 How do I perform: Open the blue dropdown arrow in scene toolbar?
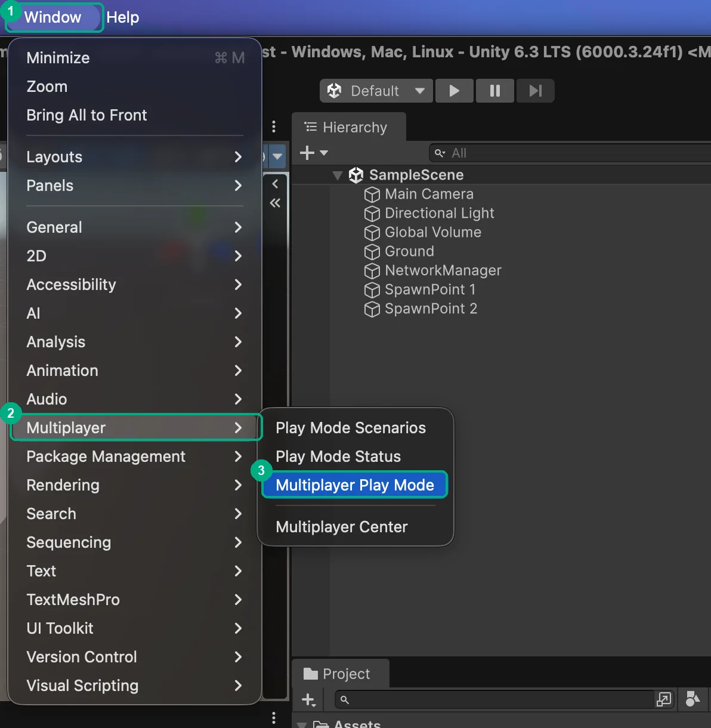(277, 157)
